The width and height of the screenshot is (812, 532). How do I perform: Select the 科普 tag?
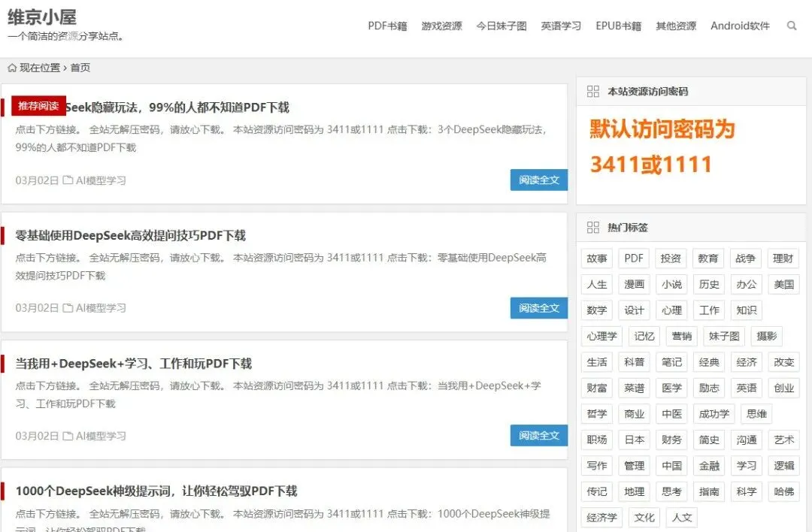(634, 362)
